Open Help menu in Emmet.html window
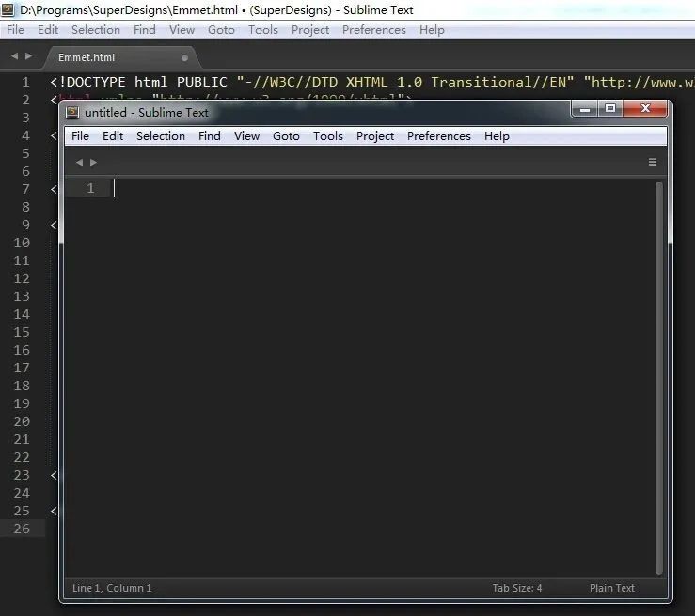Screen dimensions: 695x616 [x=432, y=30]
